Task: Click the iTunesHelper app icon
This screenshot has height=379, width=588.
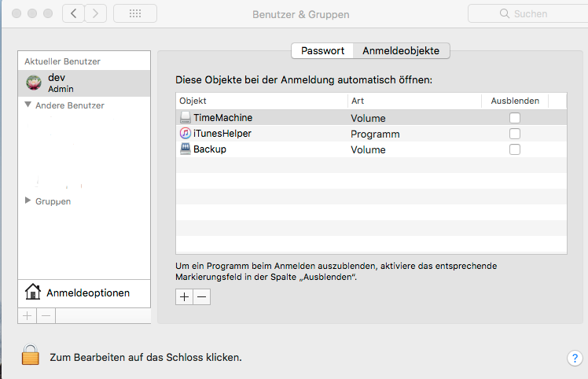Action: click(185, 134)
